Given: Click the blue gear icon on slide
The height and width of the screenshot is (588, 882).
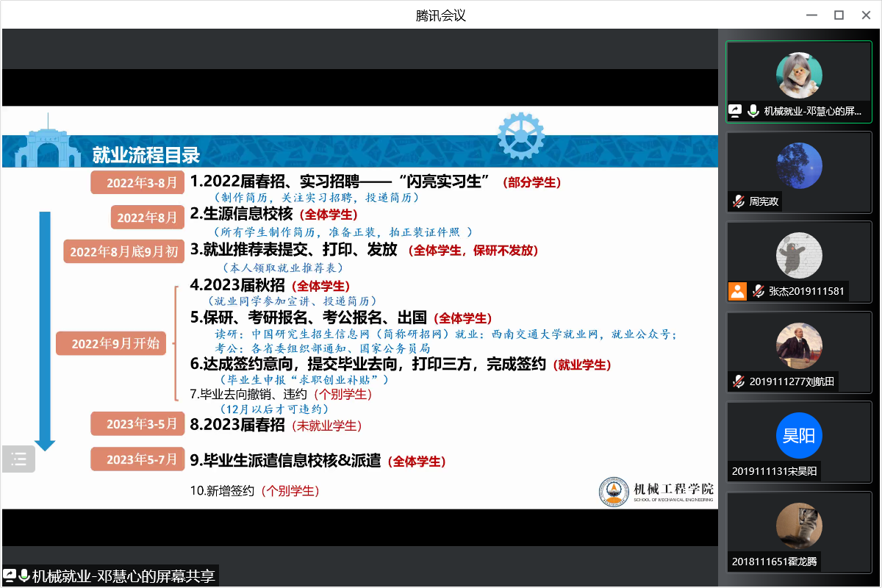Looking at the screenshot, I should tap(521, 136).
